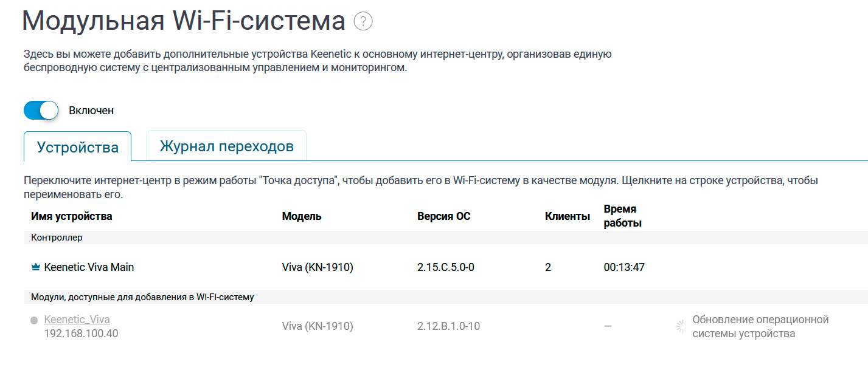This screenshot has height=373, width=868.
Task: Click the Имя устройства column header
Action: [72, 216]
